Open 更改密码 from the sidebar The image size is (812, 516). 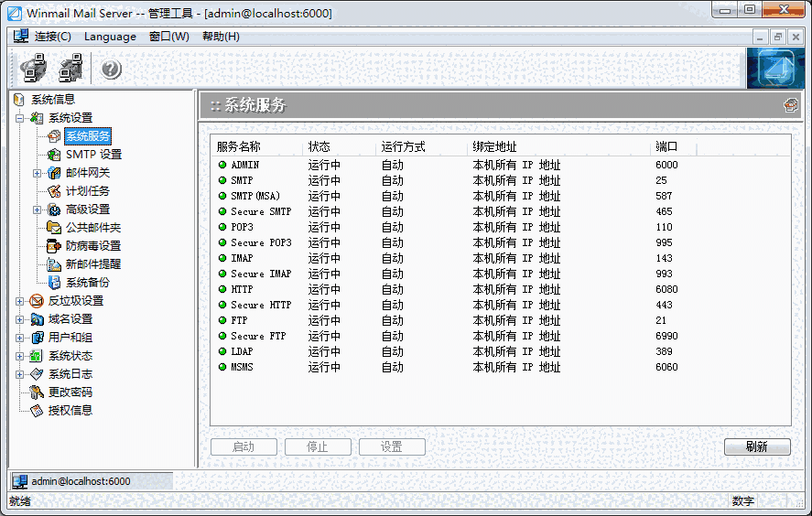tap(70, 392)
